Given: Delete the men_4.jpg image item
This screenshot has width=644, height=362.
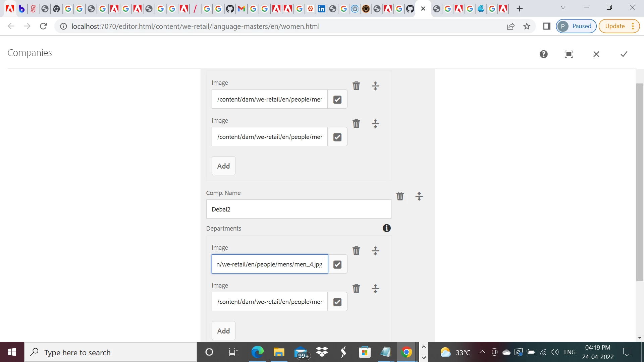Looking at the screenshot, I should pos(356,251).
